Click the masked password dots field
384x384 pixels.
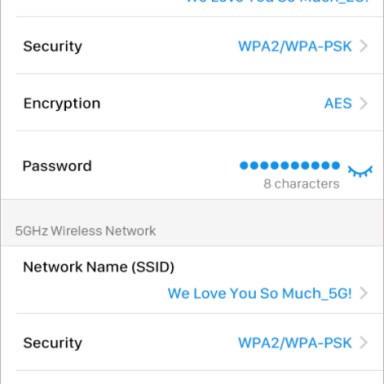[290, 165]
